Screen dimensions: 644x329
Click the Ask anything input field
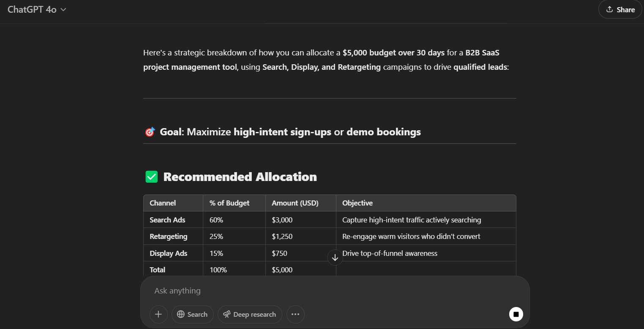335,291
